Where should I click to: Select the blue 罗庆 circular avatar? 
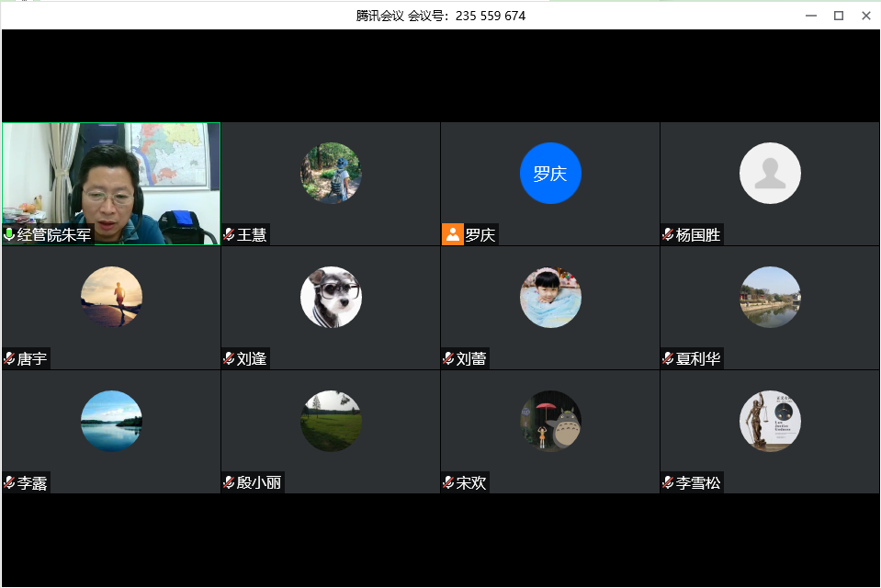point(550,173)
